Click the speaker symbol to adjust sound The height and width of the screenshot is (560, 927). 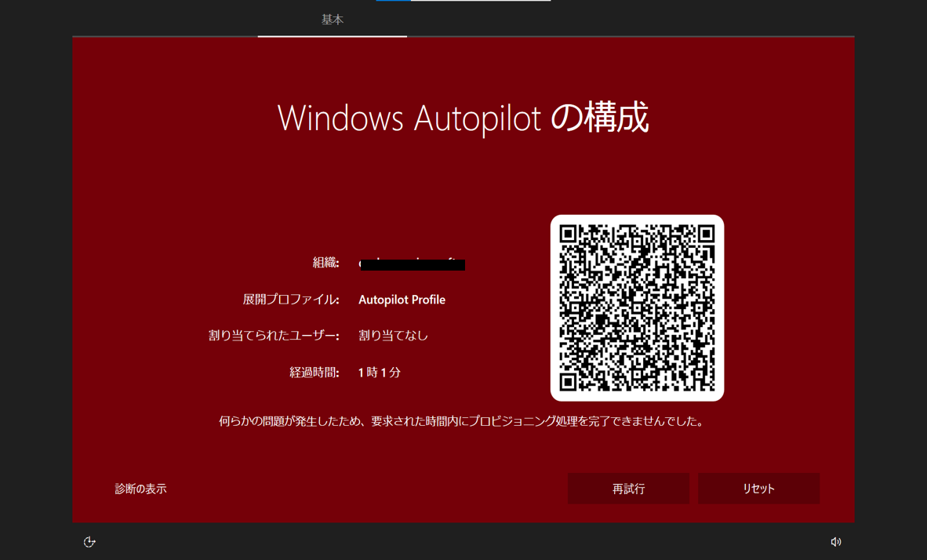[836, 541]
